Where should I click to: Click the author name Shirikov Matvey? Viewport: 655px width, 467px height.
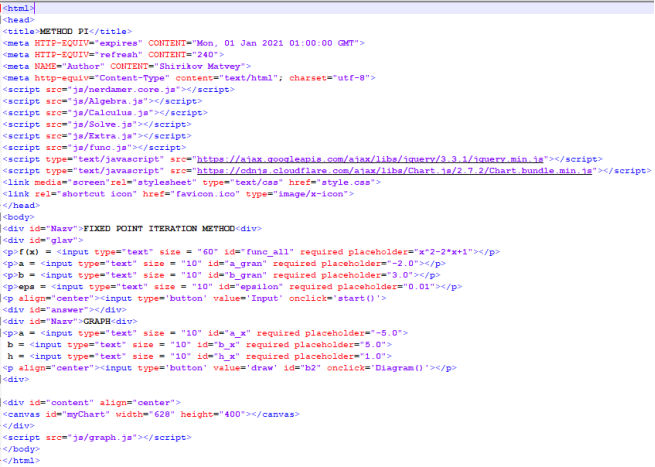click(200, 66)
